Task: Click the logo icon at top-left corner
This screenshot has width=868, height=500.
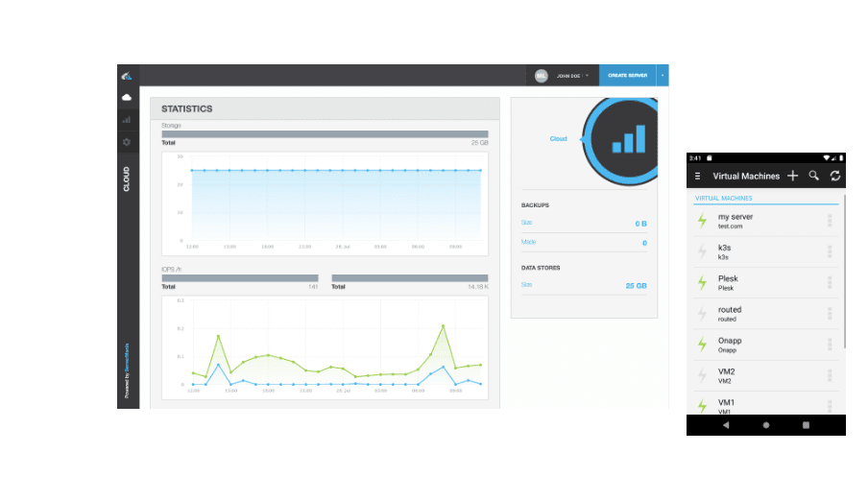Action: click(x=127, y=76)
